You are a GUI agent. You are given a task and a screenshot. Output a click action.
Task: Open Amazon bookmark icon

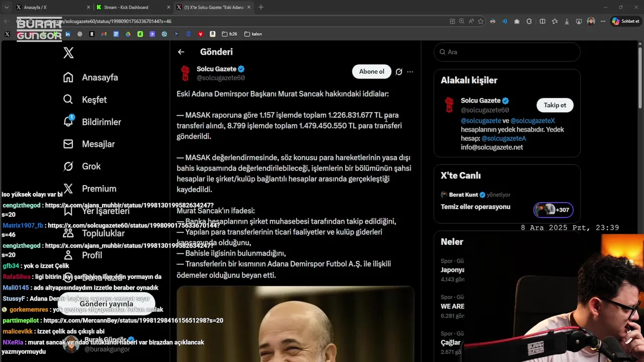click(212, 34)
